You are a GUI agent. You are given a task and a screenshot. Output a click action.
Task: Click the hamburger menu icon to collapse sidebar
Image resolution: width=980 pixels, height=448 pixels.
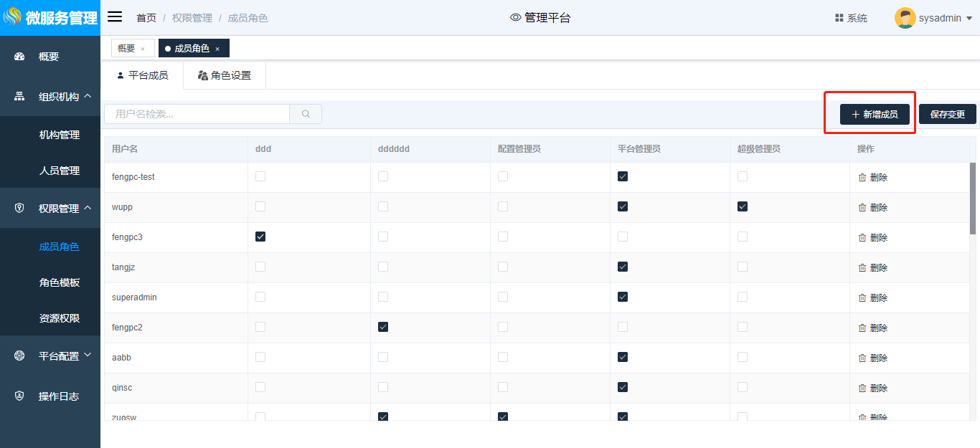click(x=115, y=17)
